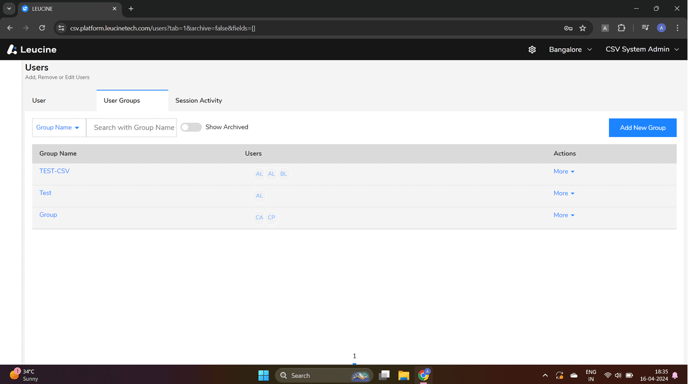Bookmark this page with the star icon
The width and height of the screenshot is (688, 384).
tap(582, 28)
